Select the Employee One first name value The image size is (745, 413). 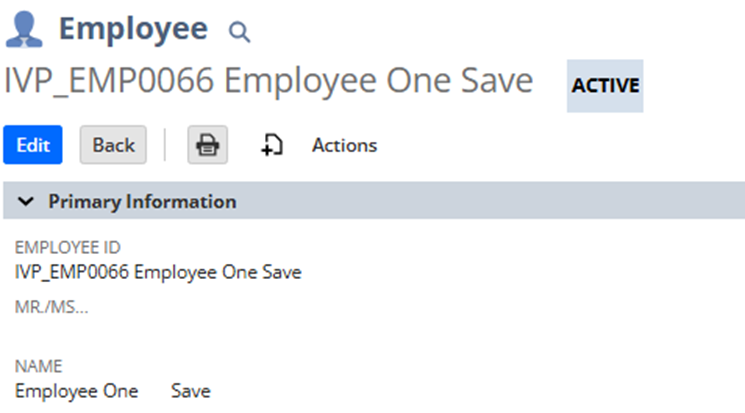(76, 391)
